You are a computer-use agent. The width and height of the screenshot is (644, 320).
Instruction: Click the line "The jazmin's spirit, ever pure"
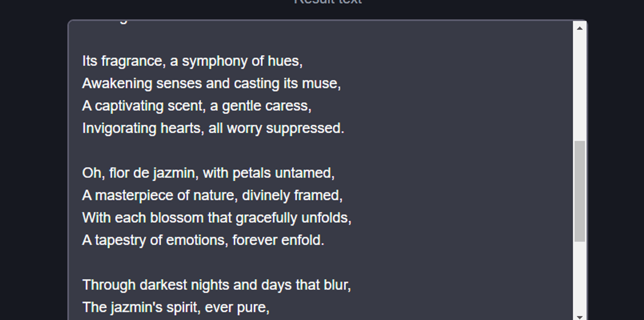click(176, 307)
